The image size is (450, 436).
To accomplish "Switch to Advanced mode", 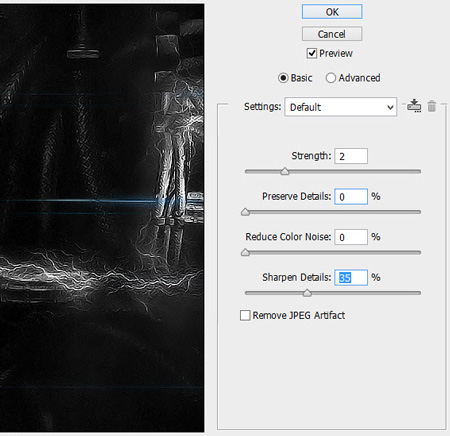I will pyautogui.click(x=331, y=78).
